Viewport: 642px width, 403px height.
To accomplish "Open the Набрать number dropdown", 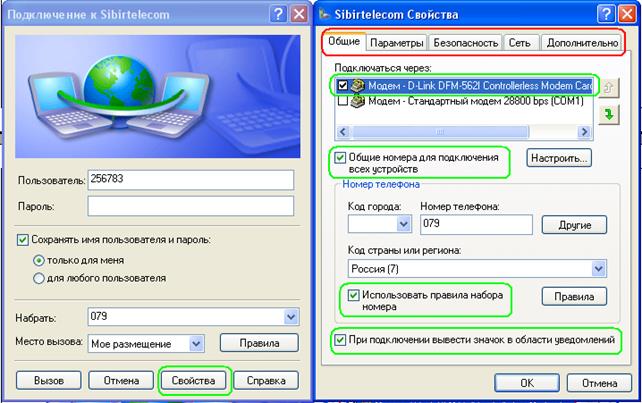I will [x=291, y=317].
